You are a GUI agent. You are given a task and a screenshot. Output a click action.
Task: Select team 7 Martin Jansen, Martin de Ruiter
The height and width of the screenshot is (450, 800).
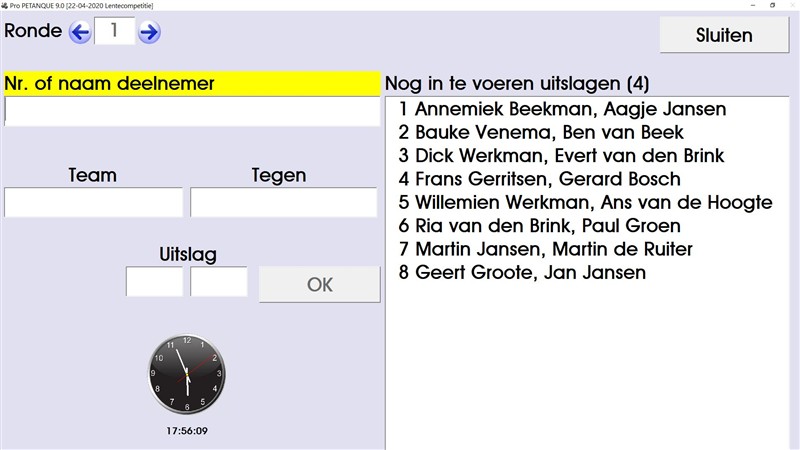tap(547, 249)
